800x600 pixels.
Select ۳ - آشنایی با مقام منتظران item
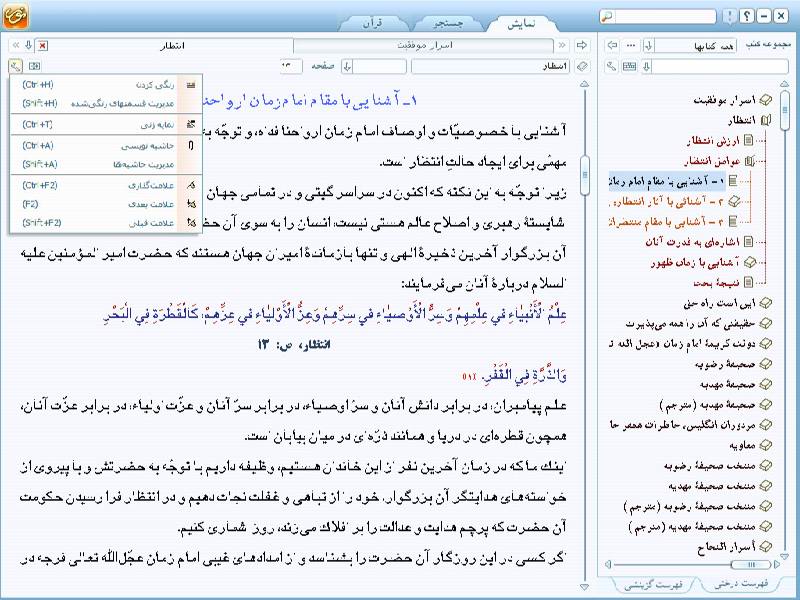(x=667, y=222)
